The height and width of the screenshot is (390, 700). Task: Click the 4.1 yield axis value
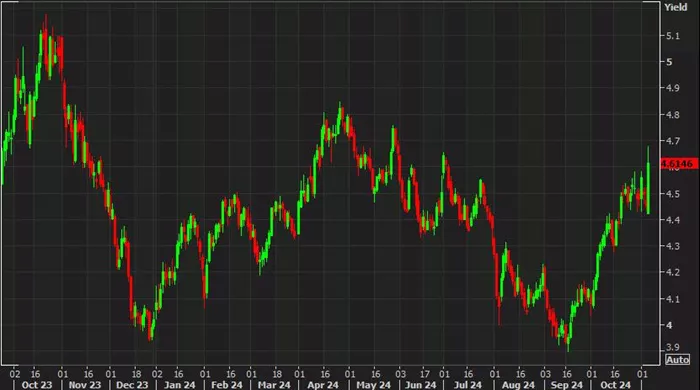point(673,299)
